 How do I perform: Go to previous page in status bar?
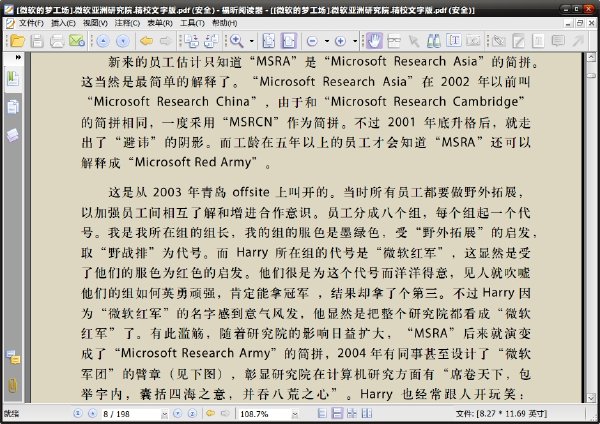tap(92, 413)
